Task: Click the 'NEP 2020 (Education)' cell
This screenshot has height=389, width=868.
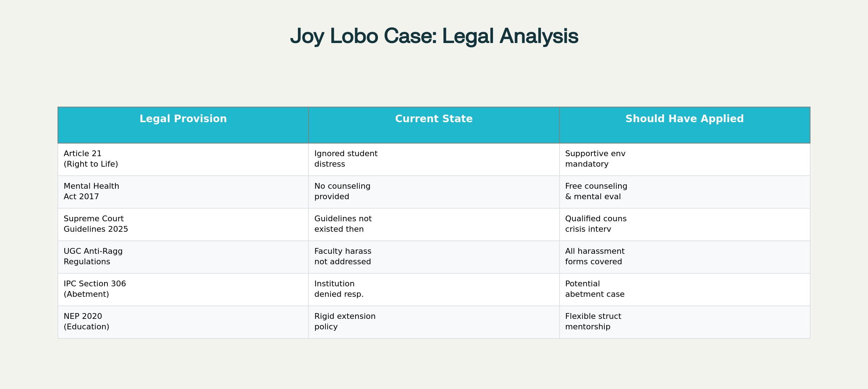Action: tap(86, 322)
